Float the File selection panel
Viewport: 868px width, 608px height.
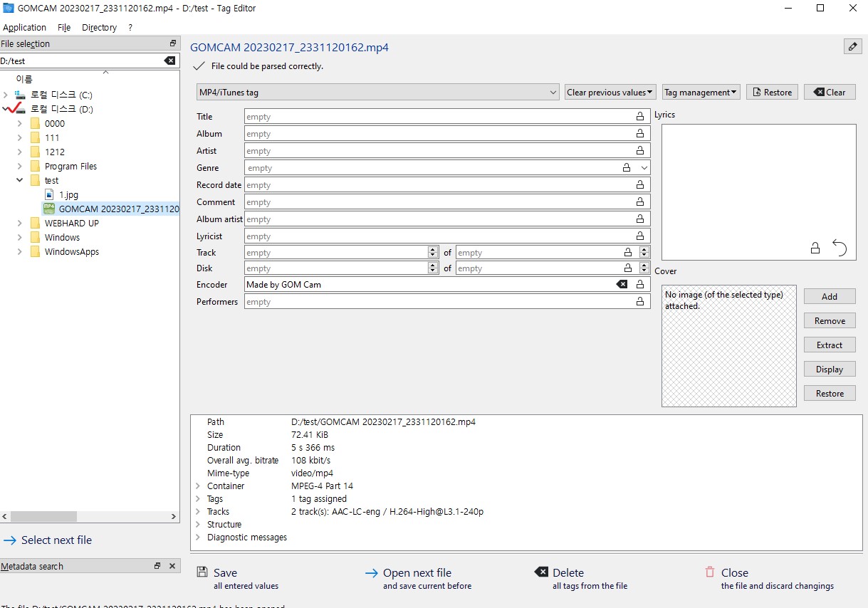tap(172, 43)
